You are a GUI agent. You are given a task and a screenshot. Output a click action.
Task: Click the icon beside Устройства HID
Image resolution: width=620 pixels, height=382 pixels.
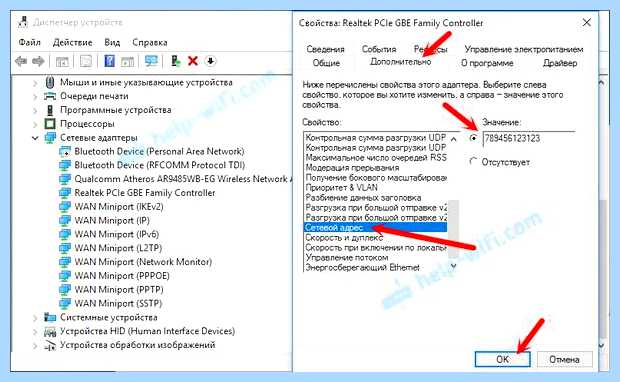tap(50, 331)
